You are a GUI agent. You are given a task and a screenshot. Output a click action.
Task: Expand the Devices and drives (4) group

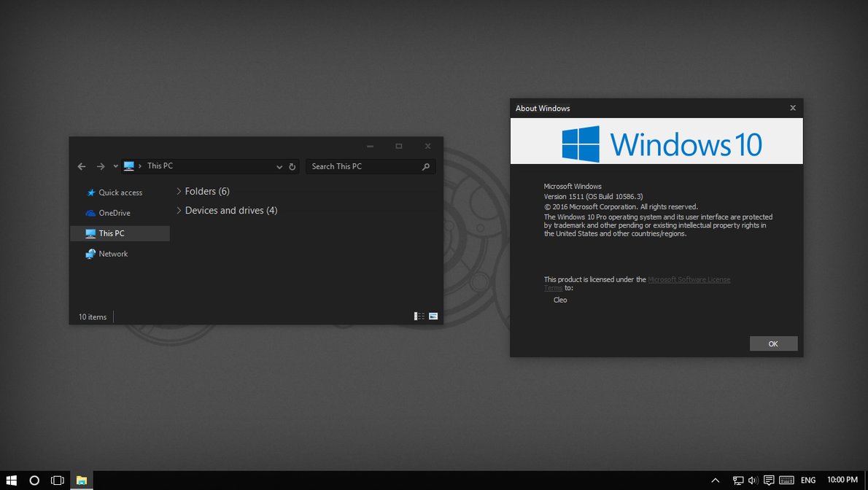coord(179,211)
